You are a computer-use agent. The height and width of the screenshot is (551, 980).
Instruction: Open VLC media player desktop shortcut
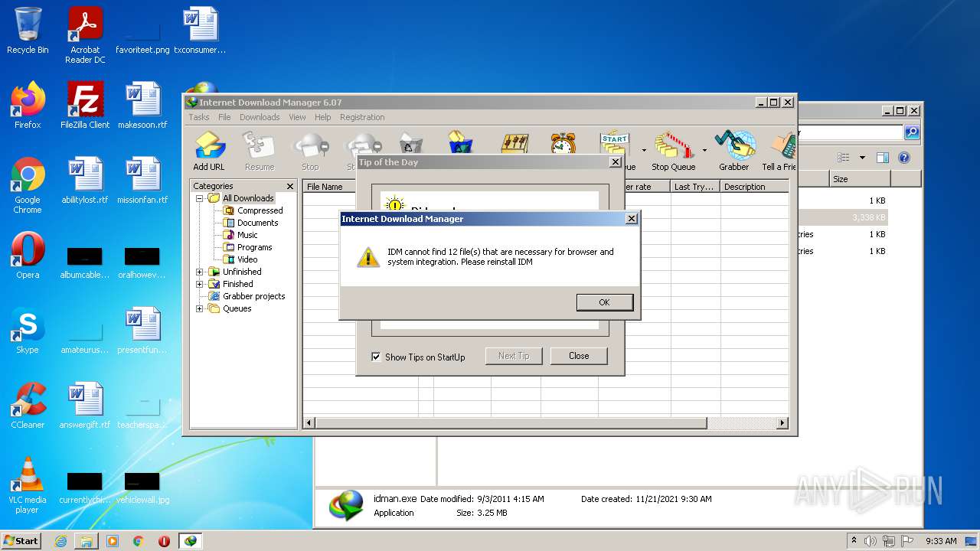tap(28, 485)
